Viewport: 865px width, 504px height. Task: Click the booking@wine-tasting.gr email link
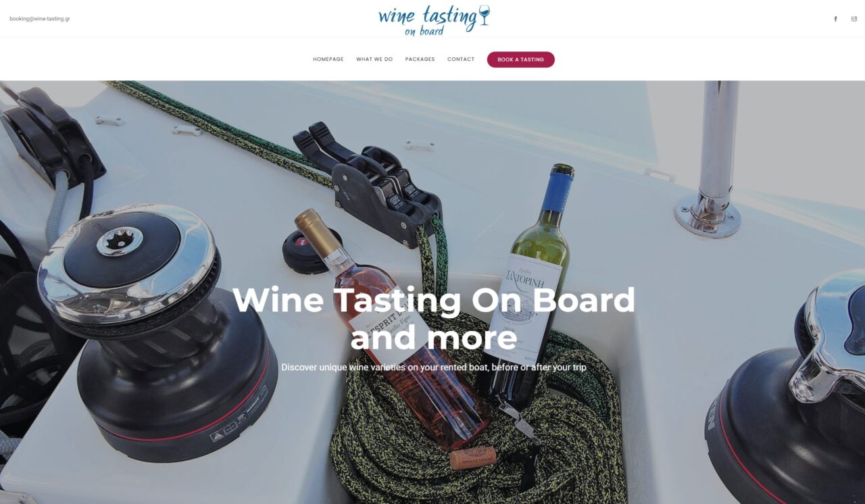tap(40, 19)
